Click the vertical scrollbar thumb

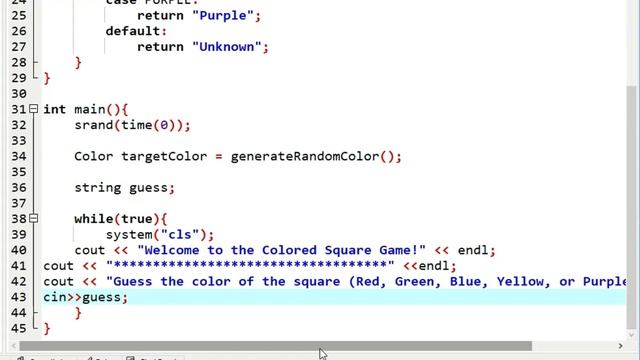632,206
